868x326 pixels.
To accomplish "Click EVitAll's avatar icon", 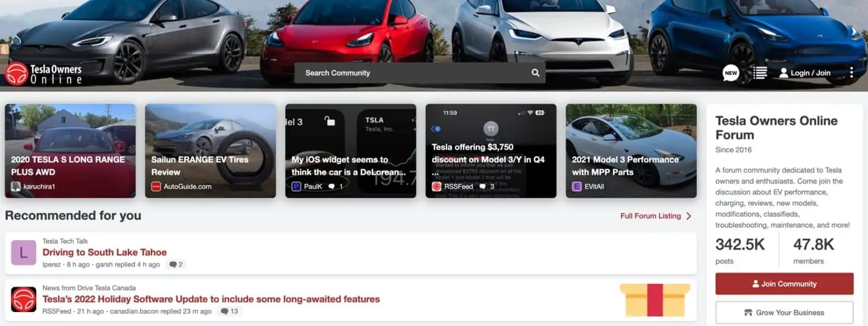I will click(576, 186).
